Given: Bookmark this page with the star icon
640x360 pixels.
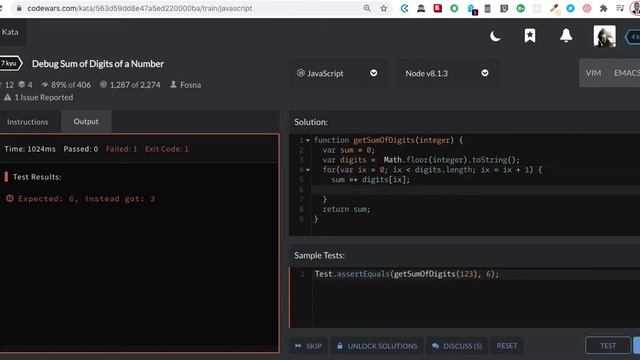Looking at the screenshot, I should click(x=384, y=8).
